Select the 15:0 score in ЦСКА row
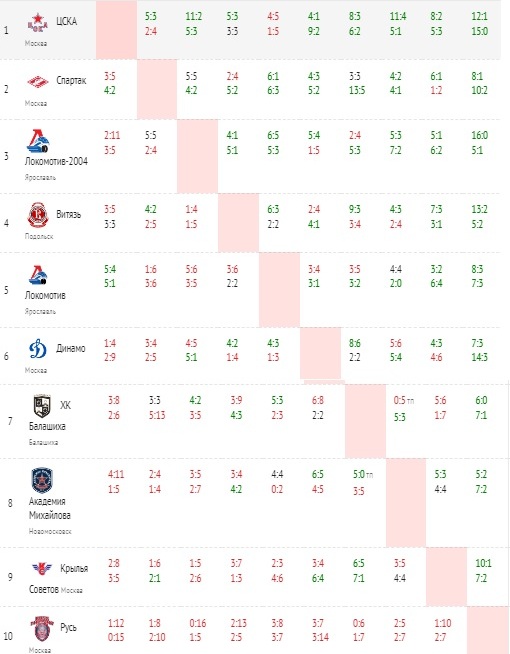This screenshot has width=510, height=654. 480,31
